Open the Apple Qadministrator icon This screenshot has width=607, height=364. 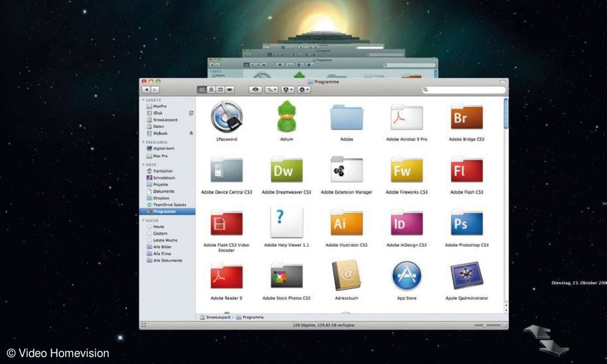pyautogui.click(x=466, y=276)
